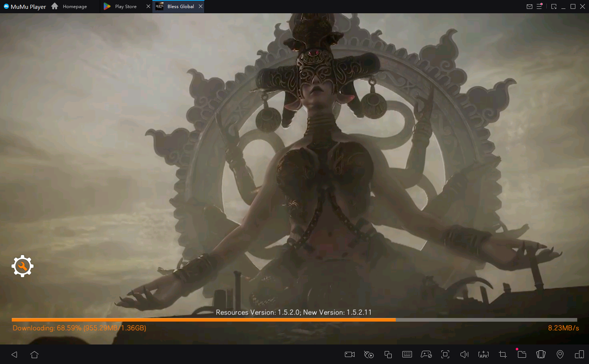Screen dimensions: 589x364
Task: Click the volume speaker icon
Action: click(x=464, y=354)
